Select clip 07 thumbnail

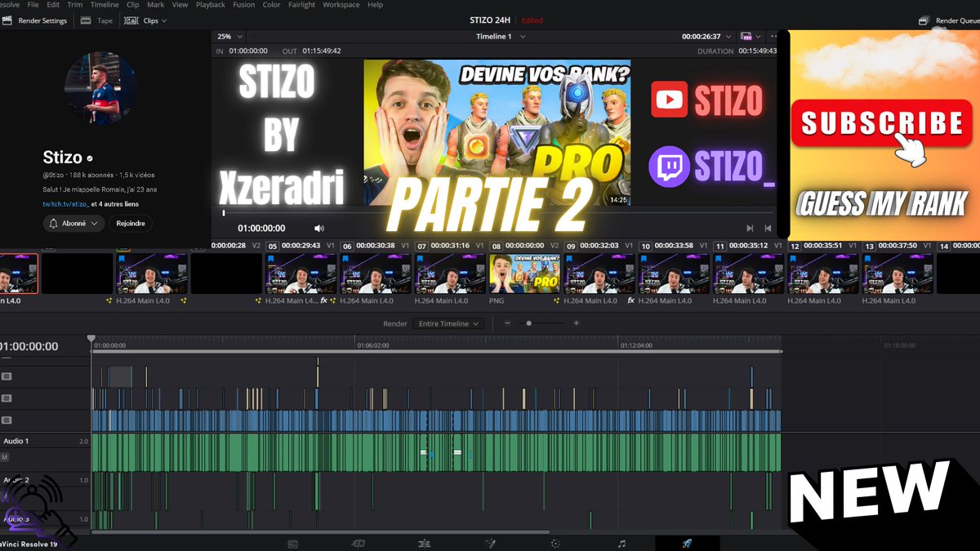(x=449, y=273)
